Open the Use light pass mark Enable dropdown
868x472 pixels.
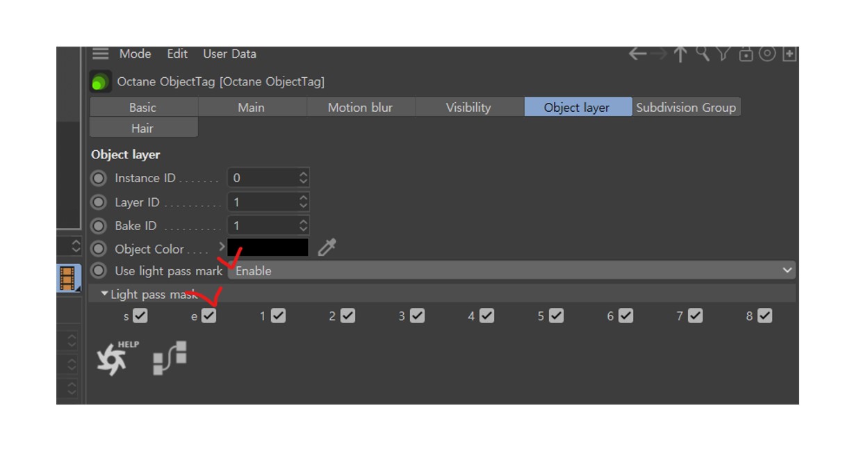(512, 270)
